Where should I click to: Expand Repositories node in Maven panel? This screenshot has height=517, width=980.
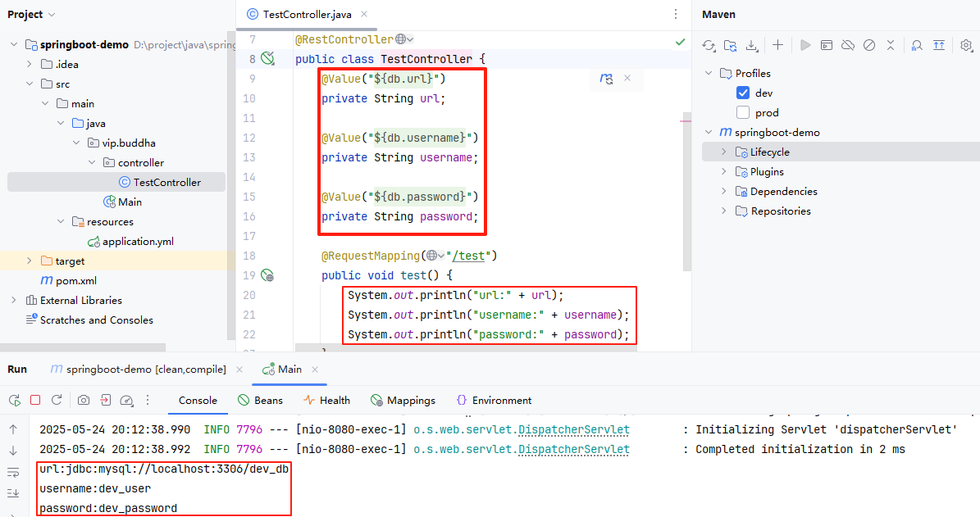(x=724, y=211)
